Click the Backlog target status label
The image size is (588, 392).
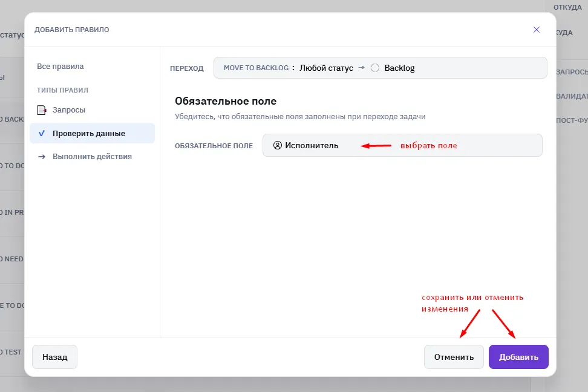point(399,68)
